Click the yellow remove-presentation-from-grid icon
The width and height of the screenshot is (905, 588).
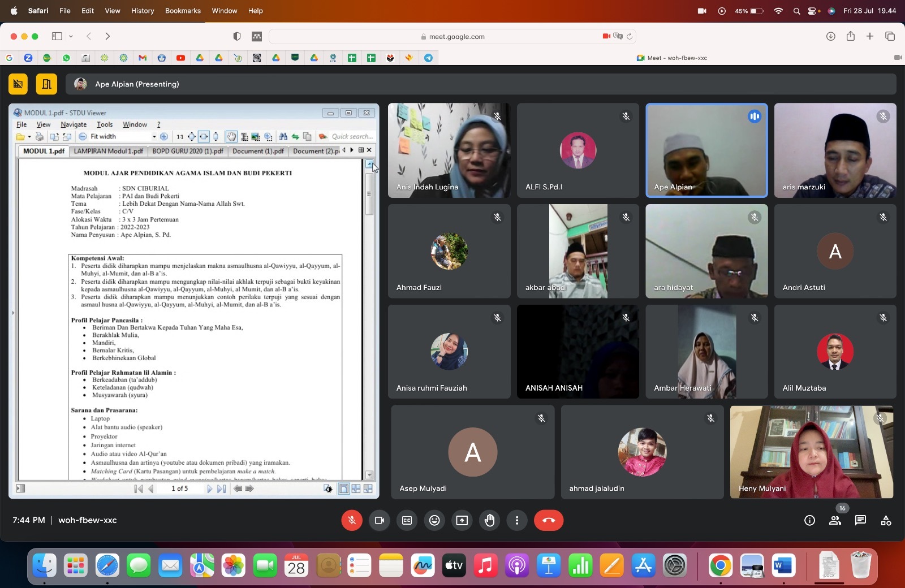tap(18, 84)
